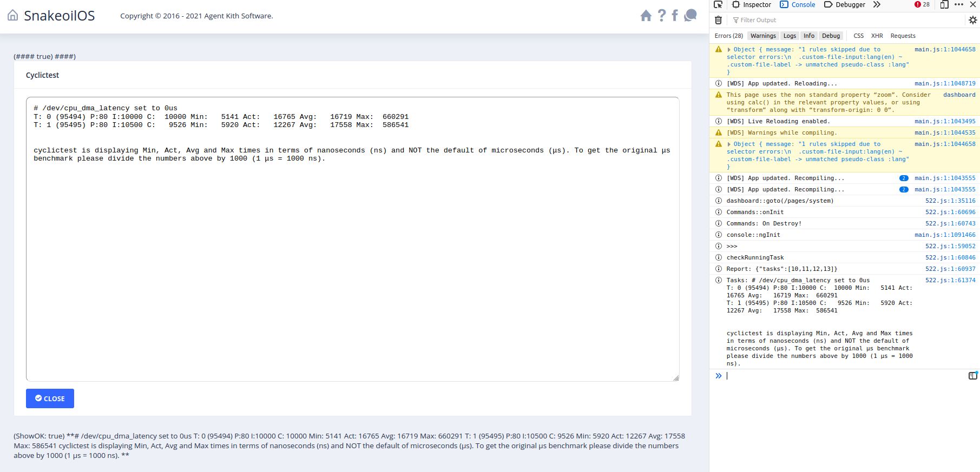
Task: Click the copyright Agent Kith Software text
Action: pos(196,16)
